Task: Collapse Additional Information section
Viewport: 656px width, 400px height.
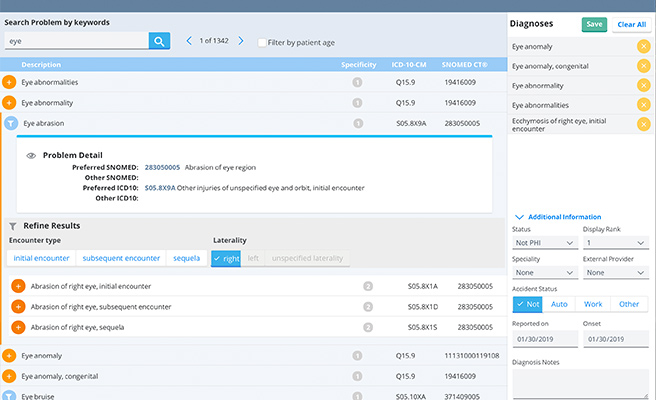Action: [558, 217]
